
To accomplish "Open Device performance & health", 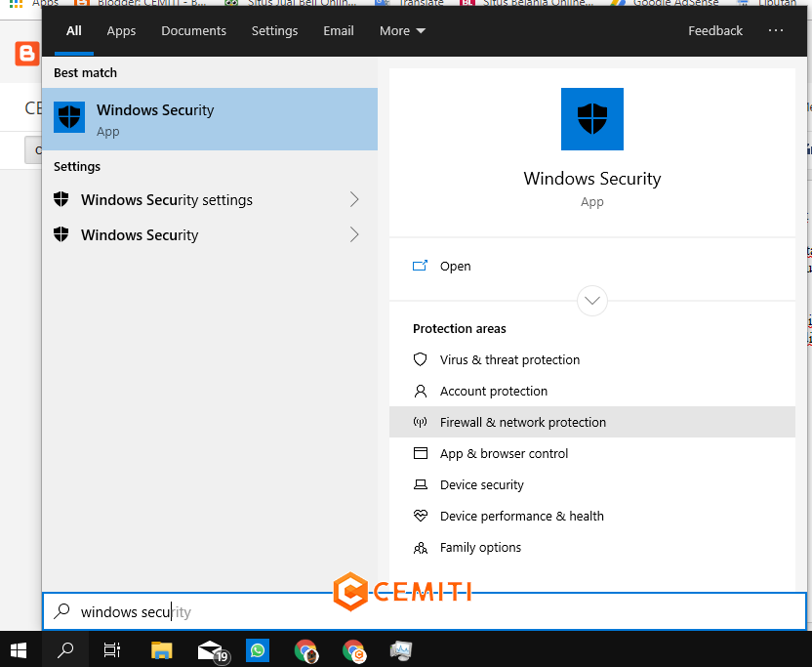I will click(591, 516).
